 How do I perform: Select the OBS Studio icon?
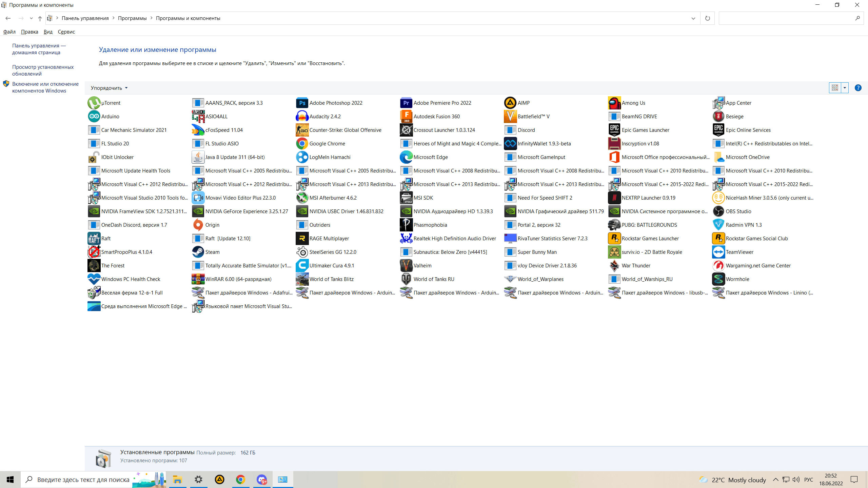coord(718,211)
